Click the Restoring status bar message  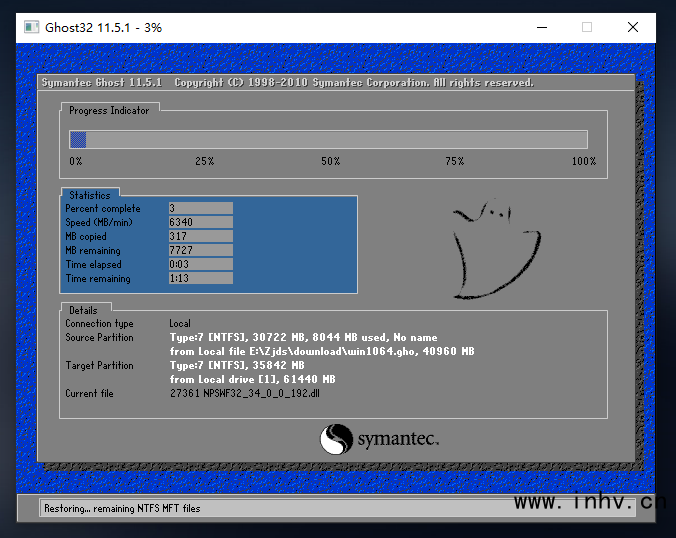122,508
